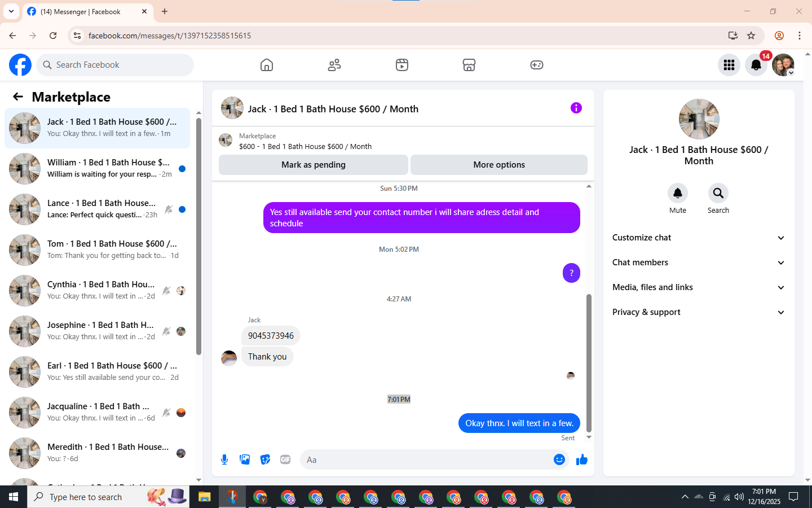Click Windows taskbar search box
Image resolution: width=812 pixels, height=508 pixels.
pyautogui.click(x=108, y=497)
